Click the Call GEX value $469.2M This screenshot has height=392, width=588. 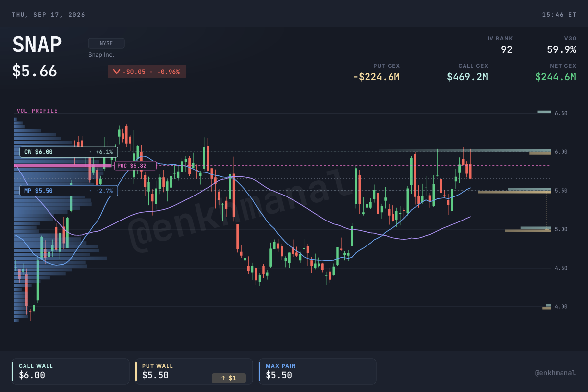(467, 77)
